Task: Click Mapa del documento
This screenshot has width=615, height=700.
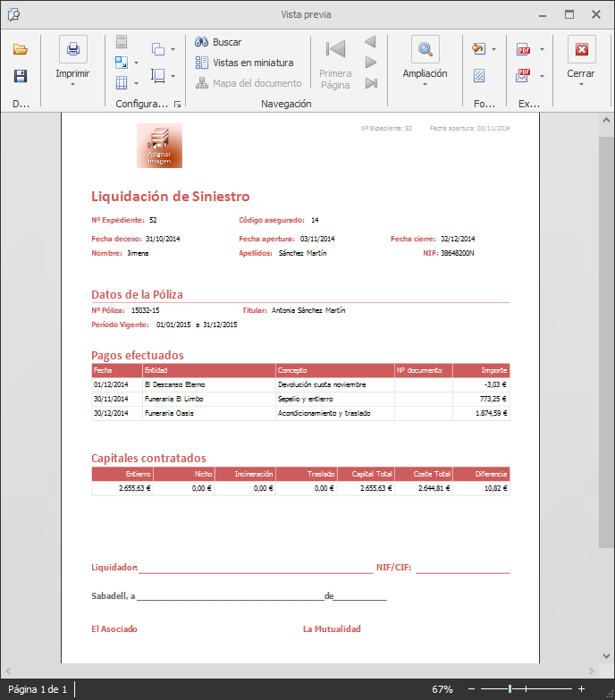Action: click(x=249, y=83)
